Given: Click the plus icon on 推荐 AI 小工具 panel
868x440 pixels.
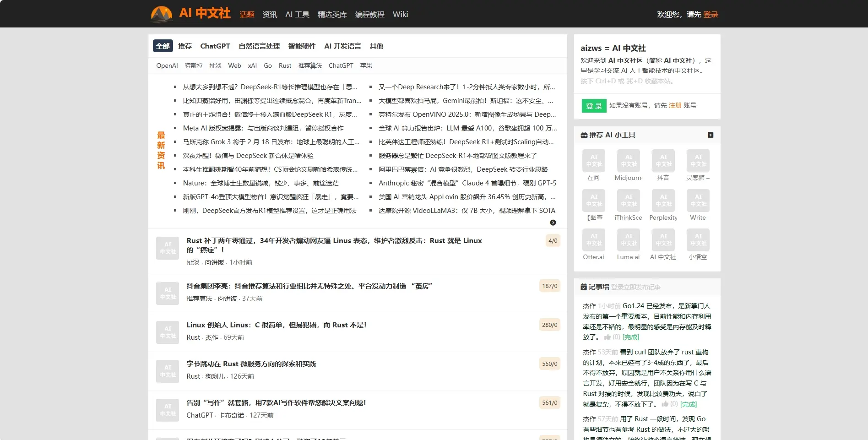Looking at the screenshot, I should 711,135.
